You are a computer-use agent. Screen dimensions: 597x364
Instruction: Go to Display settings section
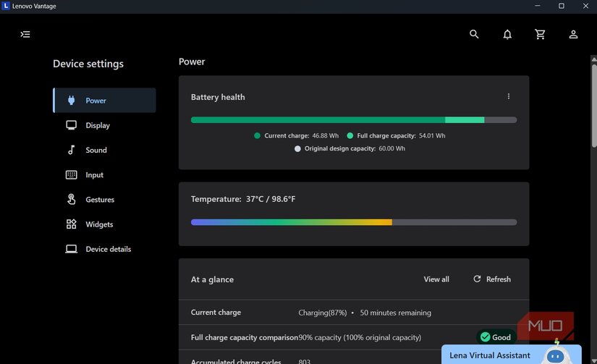click(98, 125)
